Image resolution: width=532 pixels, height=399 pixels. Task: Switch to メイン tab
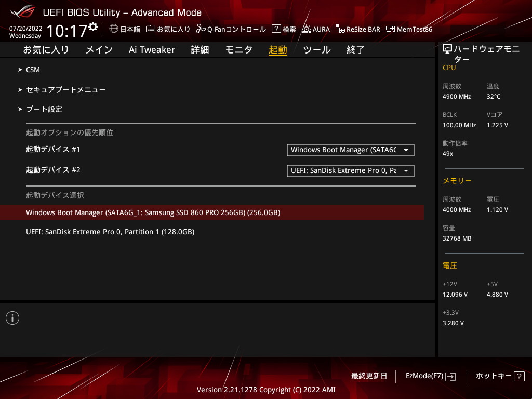tap(99, 50)
